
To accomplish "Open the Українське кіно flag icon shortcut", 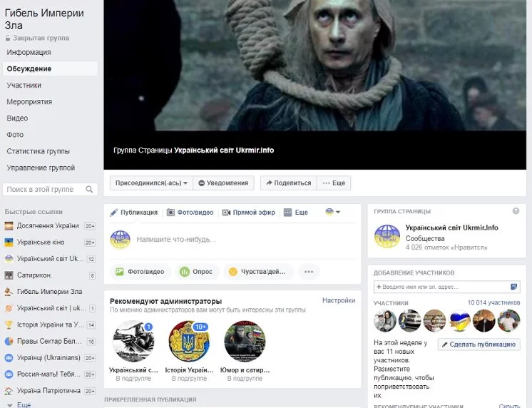I will click(9, 243).
